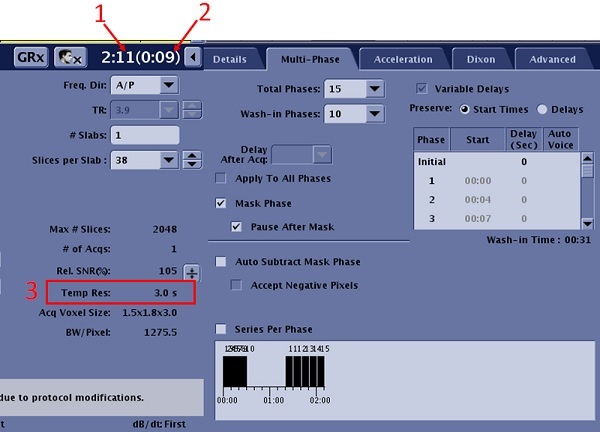Select the Delays radio button
The width and height of the screenshot is (600, 432).
click(x=543, y=108)
